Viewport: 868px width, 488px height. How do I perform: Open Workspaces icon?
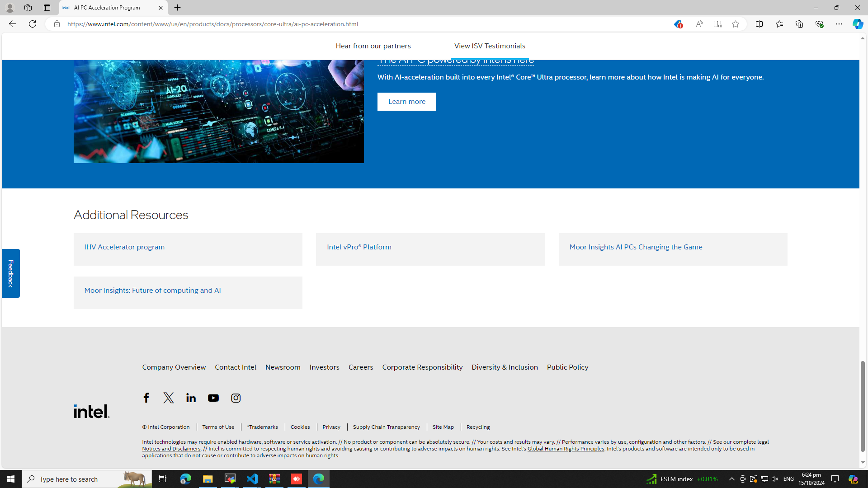coord(28,8)
